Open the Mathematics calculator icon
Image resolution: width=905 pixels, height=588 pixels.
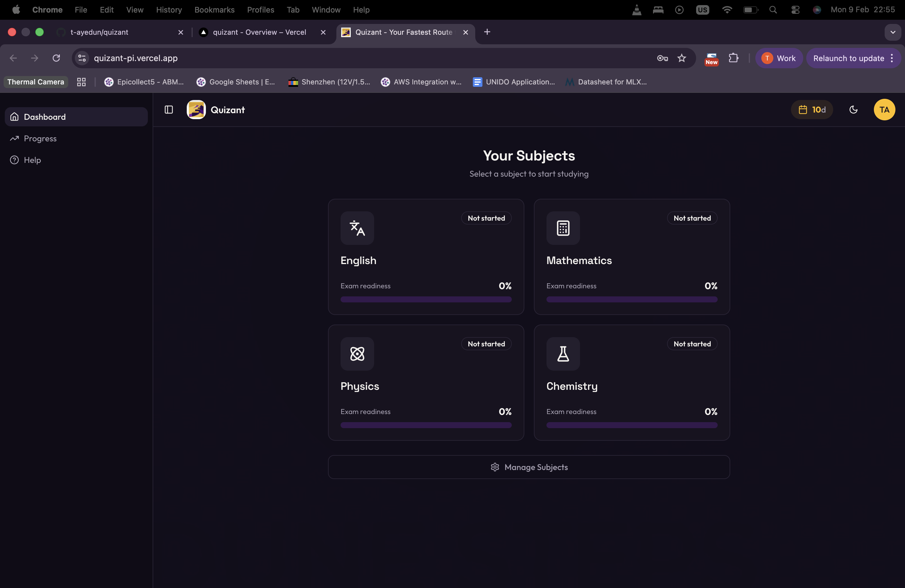pyautogui.click(x=563, y=228)
